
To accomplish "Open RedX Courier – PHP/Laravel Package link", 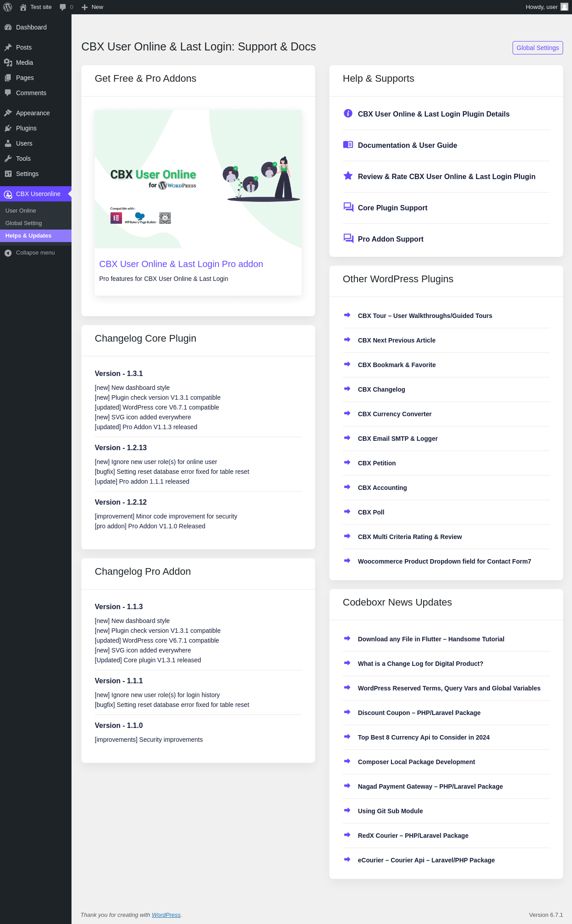I will (x=413, y=836).
